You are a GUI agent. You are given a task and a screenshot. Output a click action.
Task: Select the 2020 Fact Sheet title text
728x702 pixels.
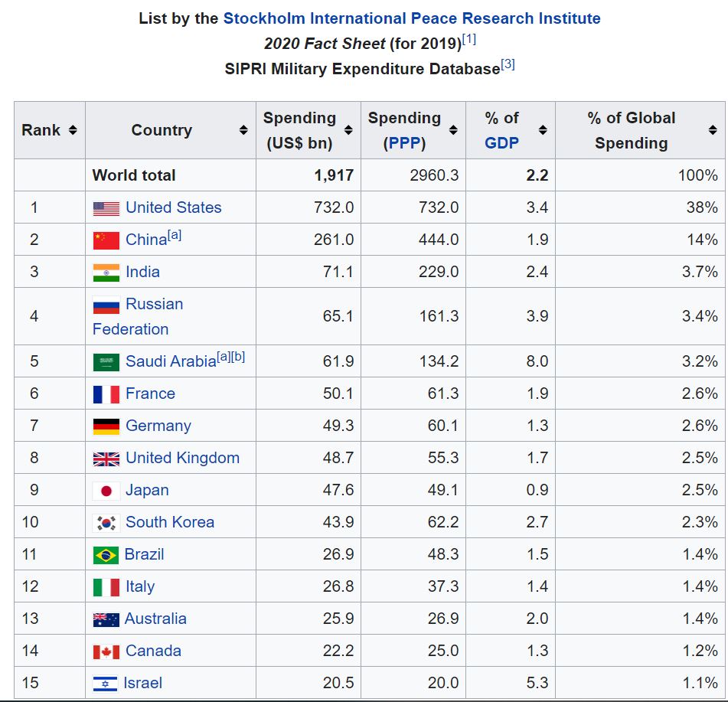pos(325,44)
